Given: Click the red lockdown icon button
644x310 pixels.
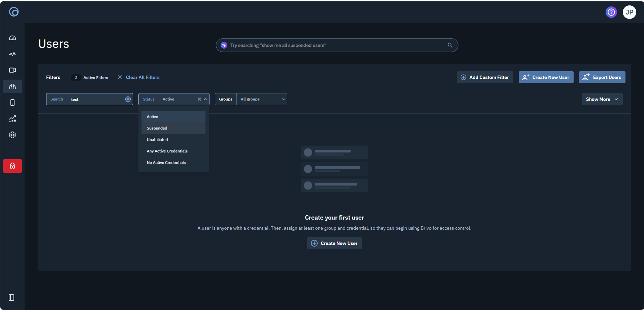Looking at the screenshot, I should (12, 166).
